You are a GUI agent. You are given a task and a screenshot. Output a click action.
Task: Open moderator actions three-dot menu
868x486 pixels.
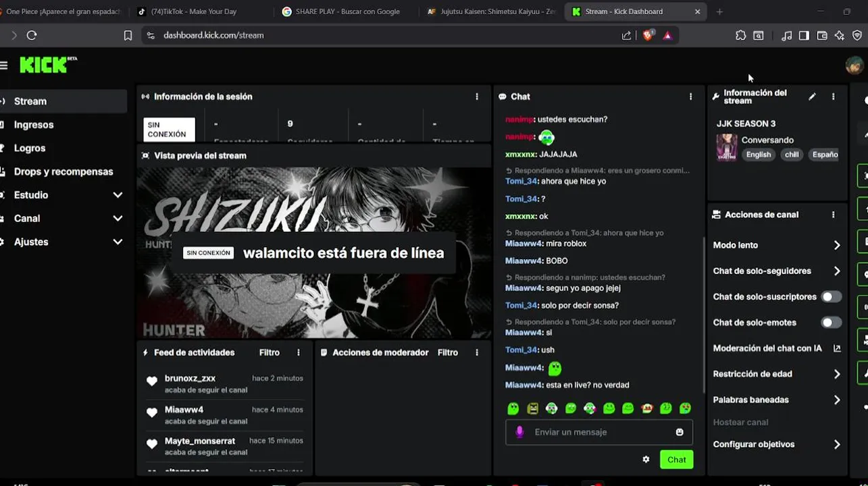[x=477, y=352]
